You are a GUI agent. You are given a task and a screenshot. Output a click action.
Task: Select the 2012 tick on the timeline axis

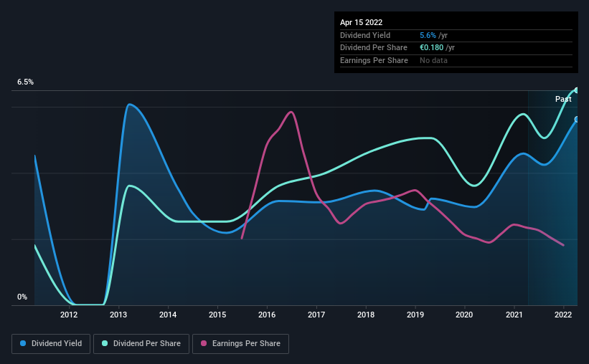click(x=69, y=315)
